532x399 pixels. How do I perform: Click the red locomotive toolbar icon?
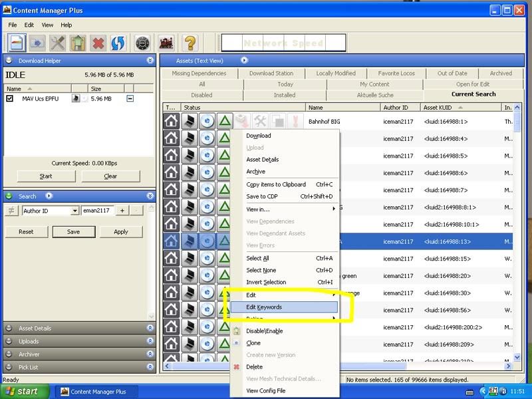coord(166,43)
